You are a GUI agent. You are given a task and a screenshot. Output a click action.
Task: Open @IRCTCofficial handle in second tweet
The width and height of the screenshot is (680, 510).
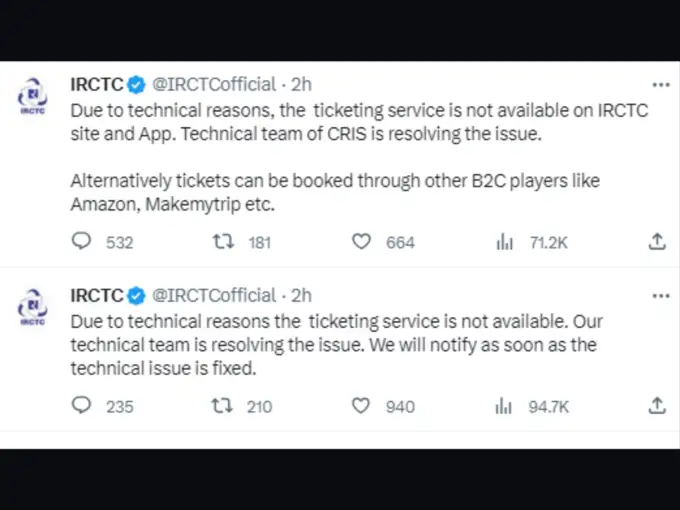pyautogui.click(x=214, y=296)
